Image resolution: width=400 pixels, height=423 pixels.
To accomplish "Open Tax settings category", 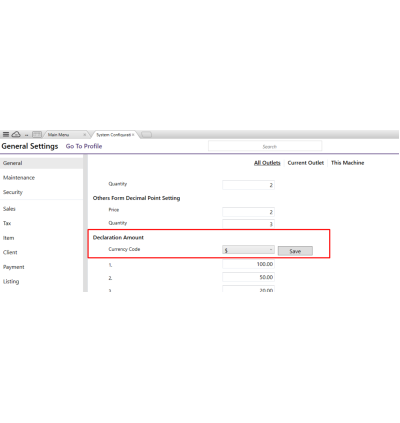I will click(x=7, y=223).
